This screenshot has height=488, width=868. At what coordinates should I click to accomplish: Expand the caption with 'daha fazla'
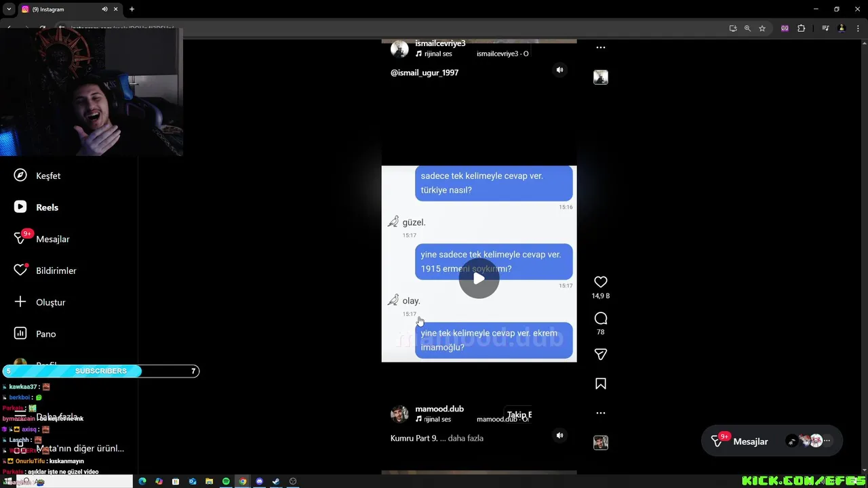[x=466, y=439]
